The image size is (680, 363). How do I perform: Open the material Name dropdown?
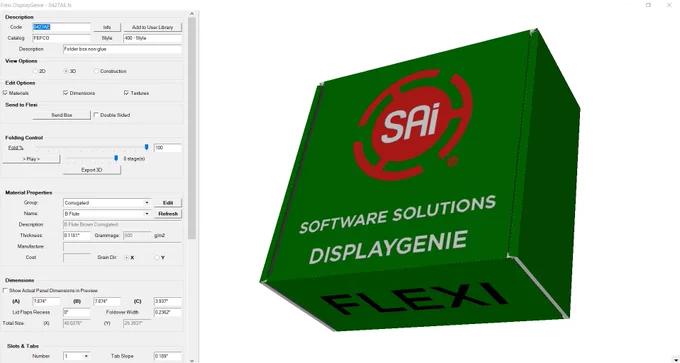click(x=147, y=214)
